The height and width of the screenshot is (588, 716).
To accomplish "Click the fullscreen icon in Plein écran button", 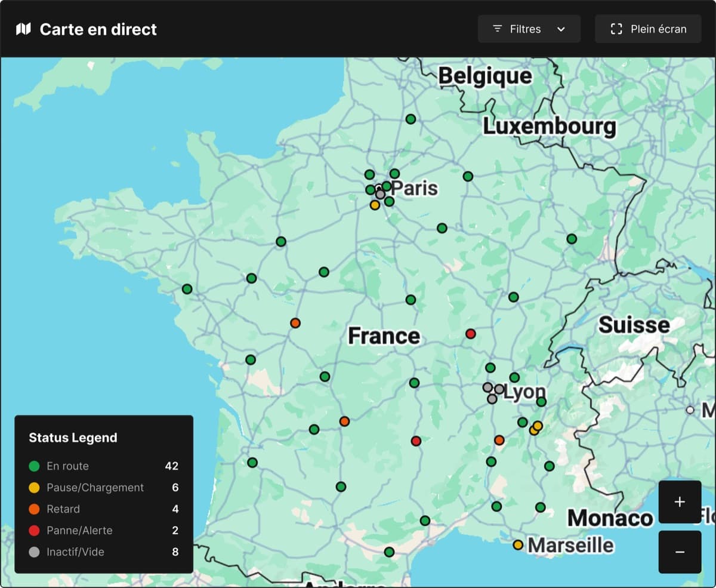I will (616, 28).
